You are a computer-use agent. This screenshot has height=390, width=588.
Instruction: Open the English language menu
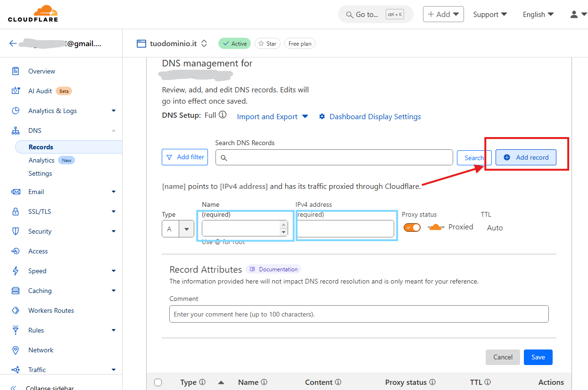538,14
